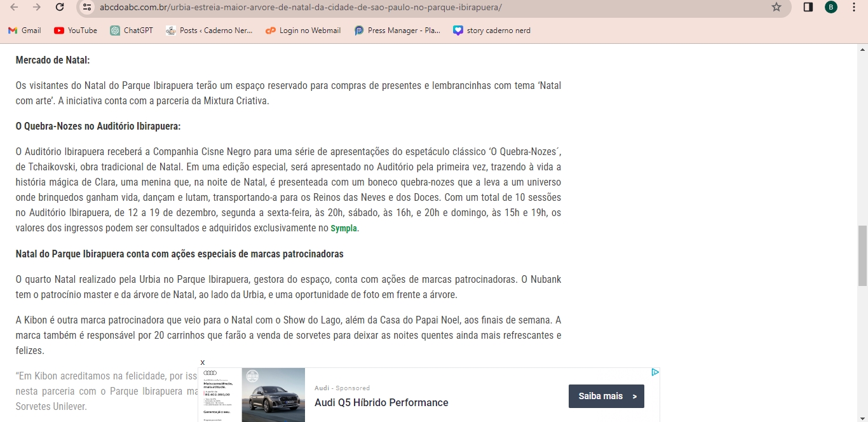Close the Audi ad with the x
The height and width of the screenshot is (422, 868).
(203, 362)
